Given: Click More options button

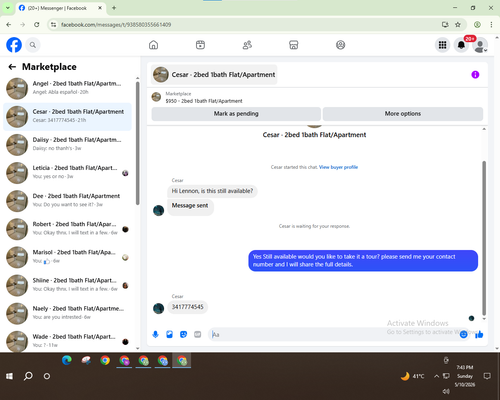Looking at the screenshot, I should point(403,114).
